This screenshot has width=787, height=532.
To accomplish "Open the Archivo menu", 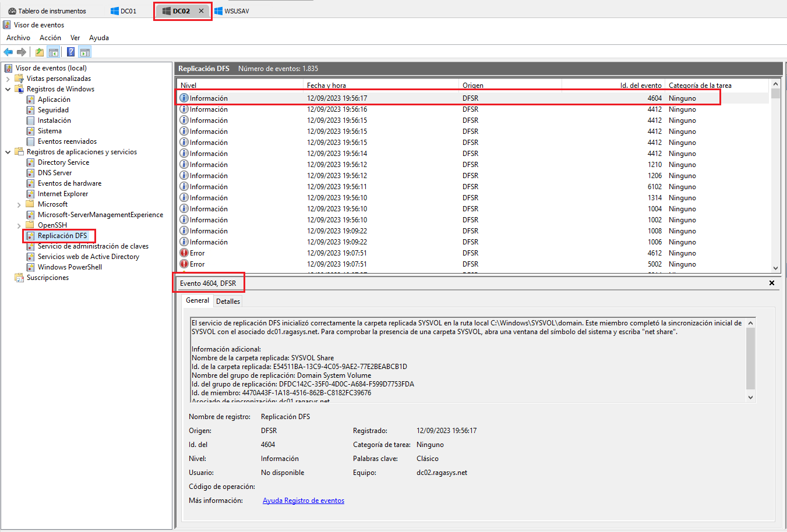I will tap(18, 38).
